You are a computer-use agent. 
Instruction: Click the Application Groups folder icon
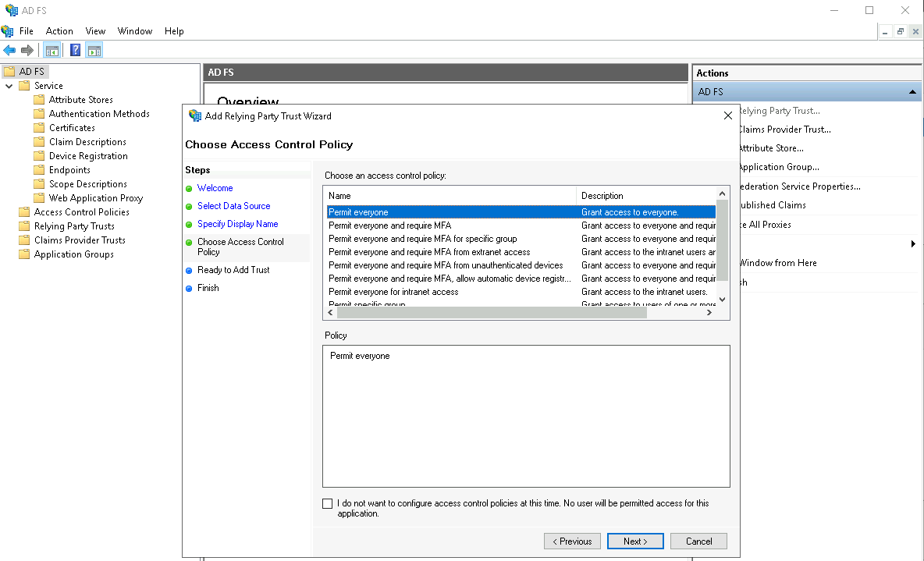click(24, 254)
